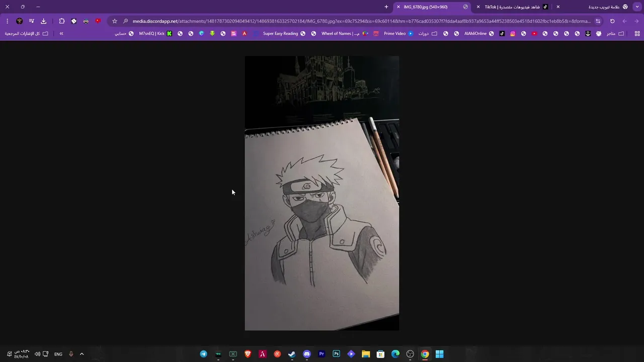The width and height of the screenshot is (644, 362).
Task: Open a new tab with the plus button
Action: pos(386,7)
